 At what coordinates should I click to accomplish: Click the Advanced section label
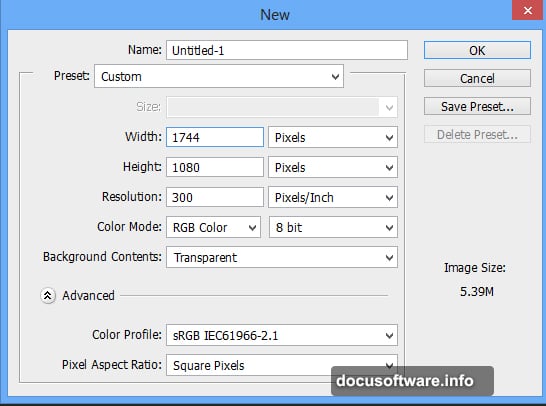click(x=88, y=296)
